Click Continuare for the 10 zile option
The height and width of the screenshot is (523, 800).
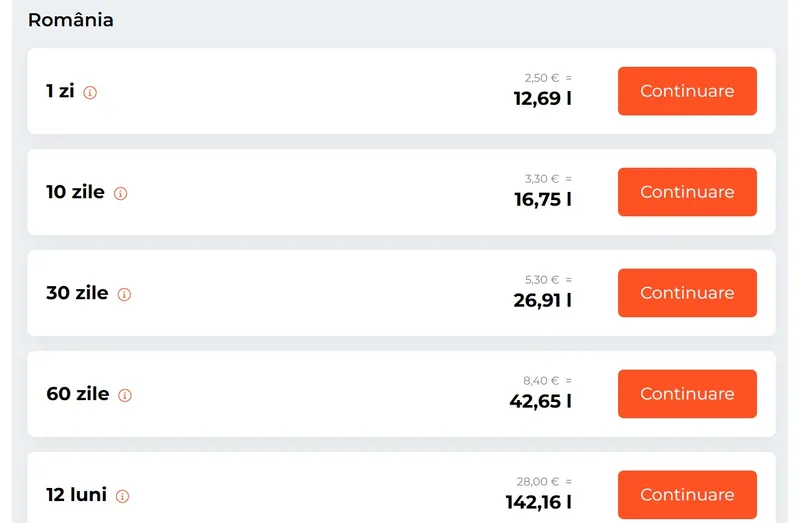point(687,192)
